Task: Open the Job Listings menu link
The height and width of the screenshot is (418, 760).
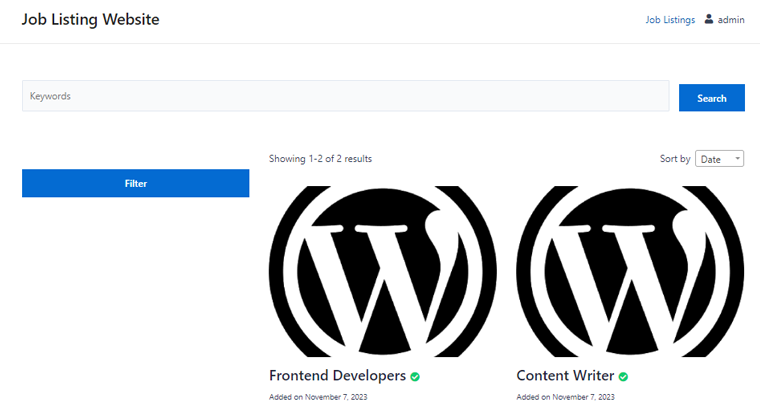Action: click(670, 20)
